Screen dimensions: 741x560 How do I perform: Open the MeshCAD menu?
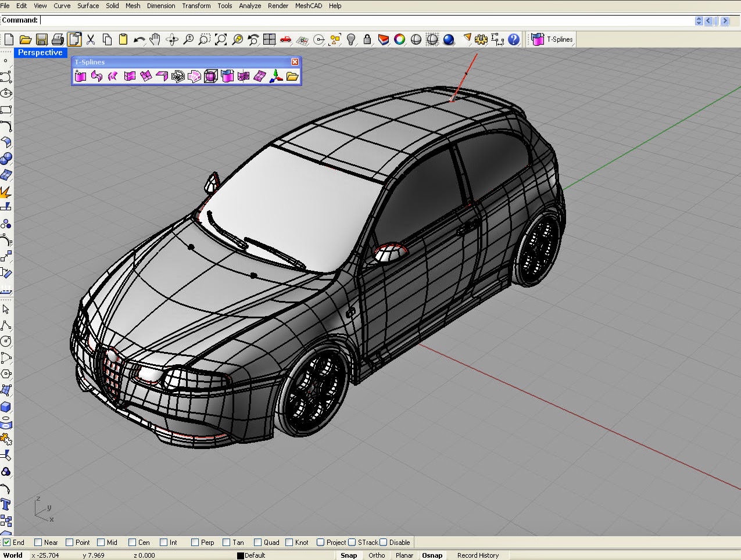click(x=308, y=6)
